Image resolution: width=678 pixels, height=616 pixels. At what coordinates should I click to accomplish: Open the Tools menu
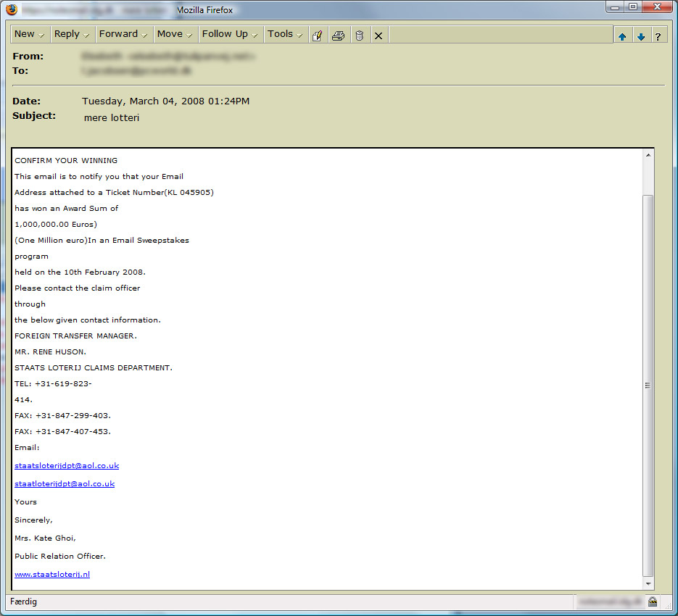[x=285, y=34]
